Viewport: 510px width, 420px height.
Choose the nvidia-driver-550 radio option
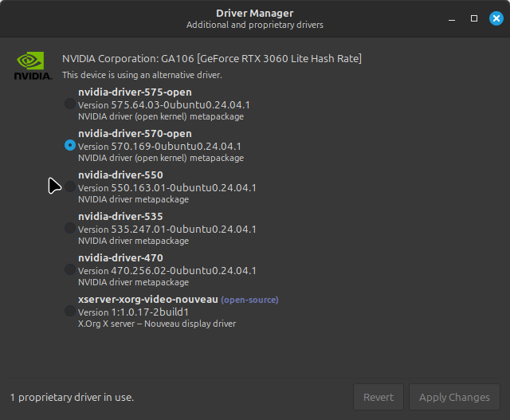pyautogui.click(x=70, y=186)
